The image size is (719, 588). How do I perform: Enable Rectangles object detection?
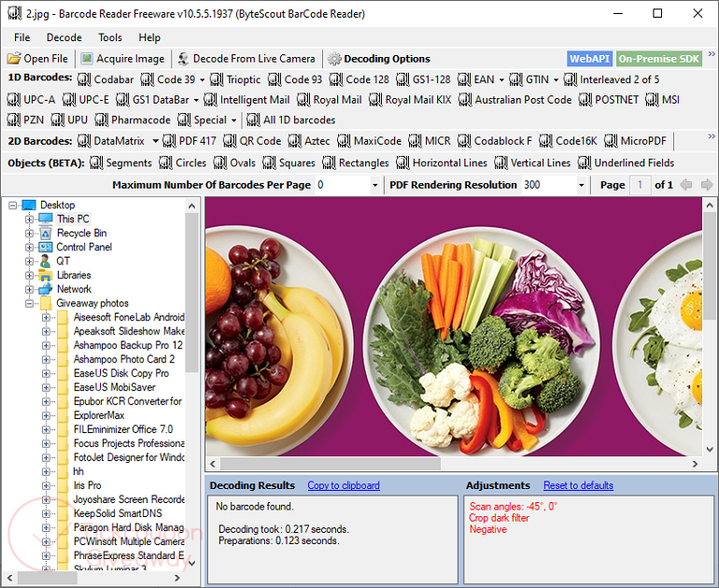[356, 162]
